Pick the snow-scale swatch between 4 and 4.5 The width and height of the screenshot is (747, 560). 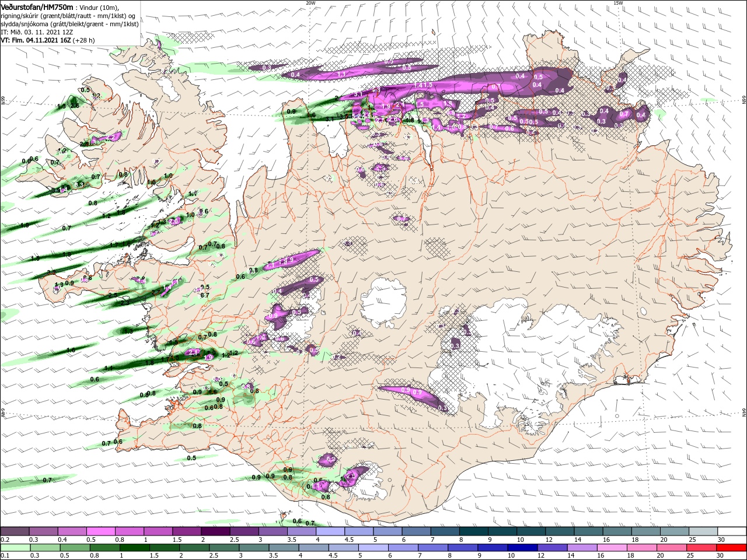point(330,531)
